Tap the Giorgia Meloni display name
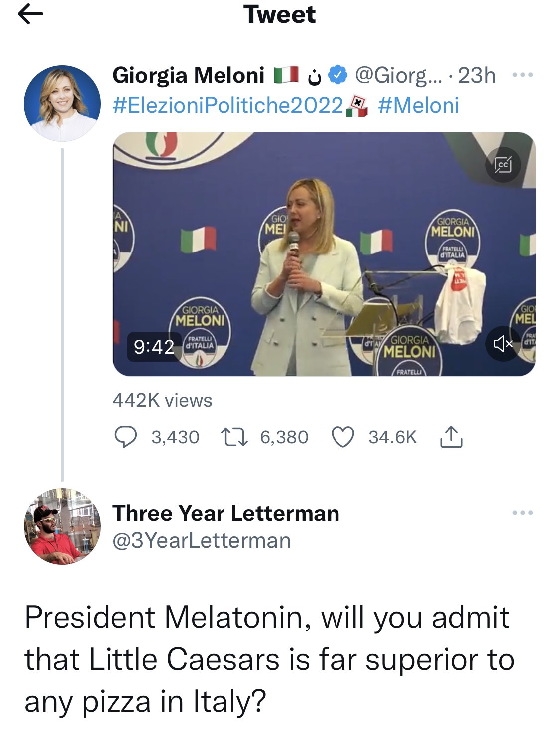Viewport: 560px width, 756px height. pyautogui.click(x=188, y=76)
